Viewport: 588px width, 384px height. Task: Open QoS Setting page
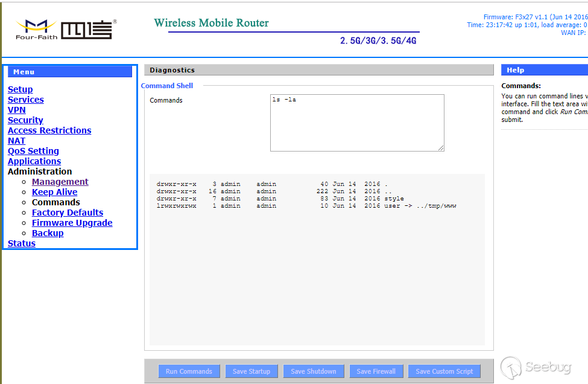(33, 151)
